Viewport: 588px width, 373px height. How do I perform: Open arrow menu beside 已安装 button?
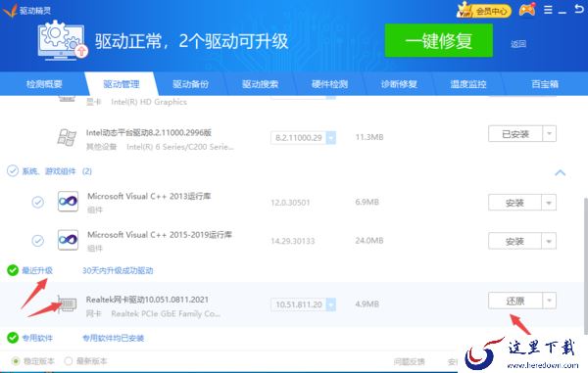click(x=549, y=134)
